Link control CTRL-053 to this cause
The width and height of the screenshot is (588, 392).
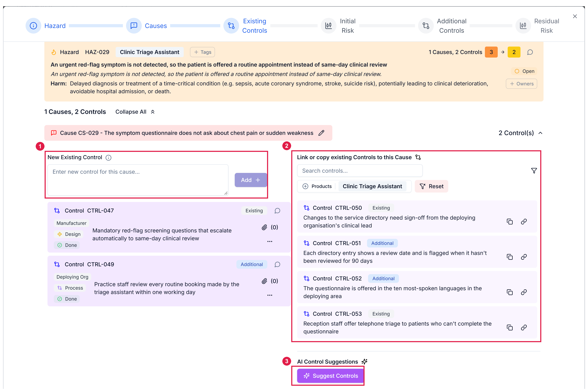tap(523, 328)
